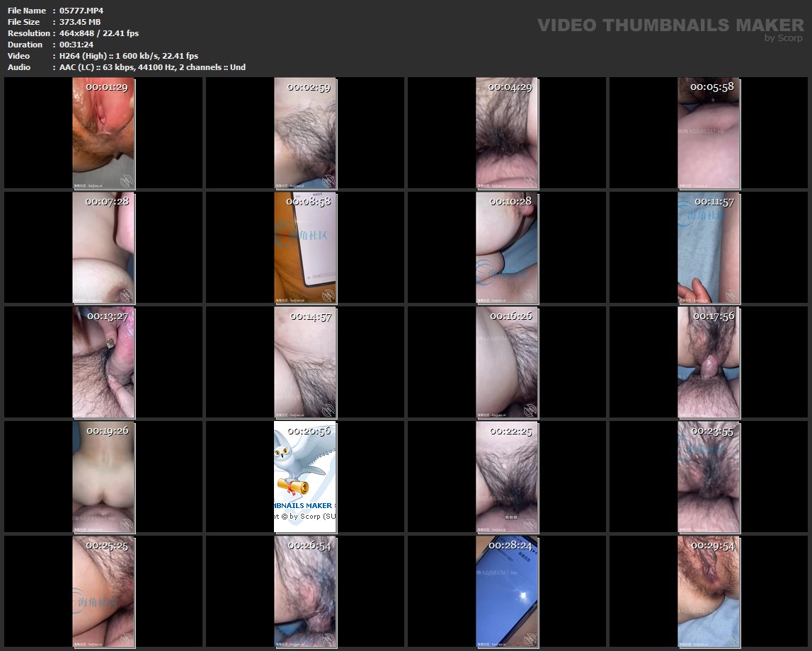The image size is (812, 651).
Task: Choose the frame at 00:16:26
Action: point(507,362)
